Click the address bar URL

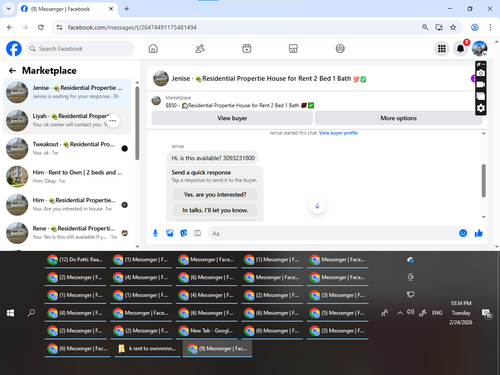pyautogui.click(x=132, y=27)
